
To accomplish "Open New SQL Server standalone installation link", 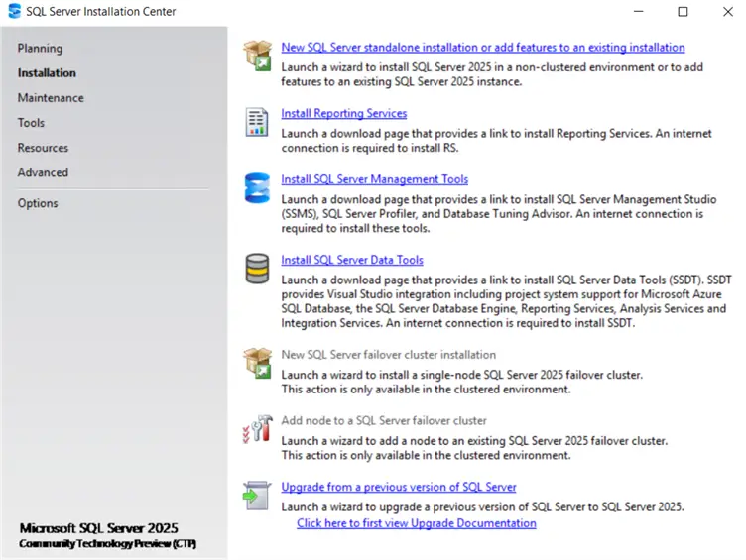I will (483, 47).
